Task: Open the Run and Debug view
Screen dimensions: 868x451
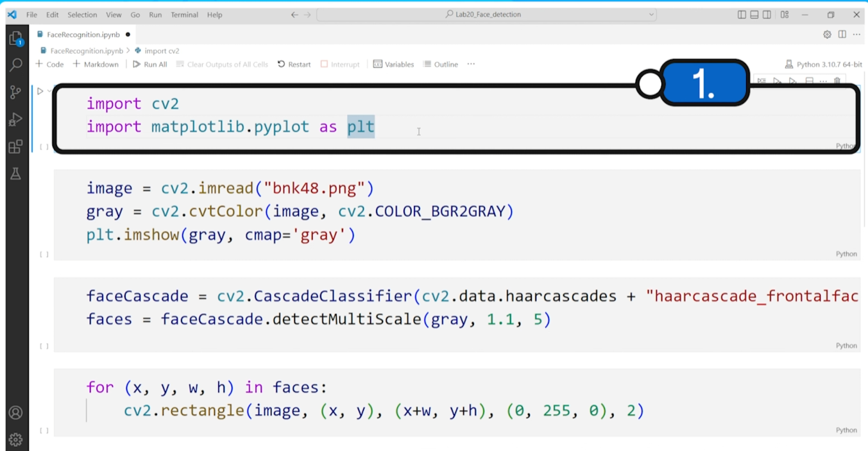Action: pos(14,119)
